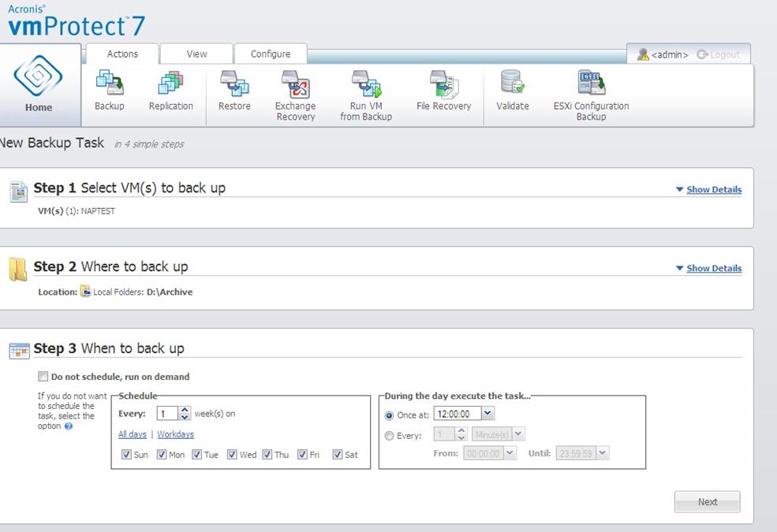Screen dimensions: 777x532
Task: Open the help tooltip question mark
Action: pyautogui.click(x=69, y=426)
